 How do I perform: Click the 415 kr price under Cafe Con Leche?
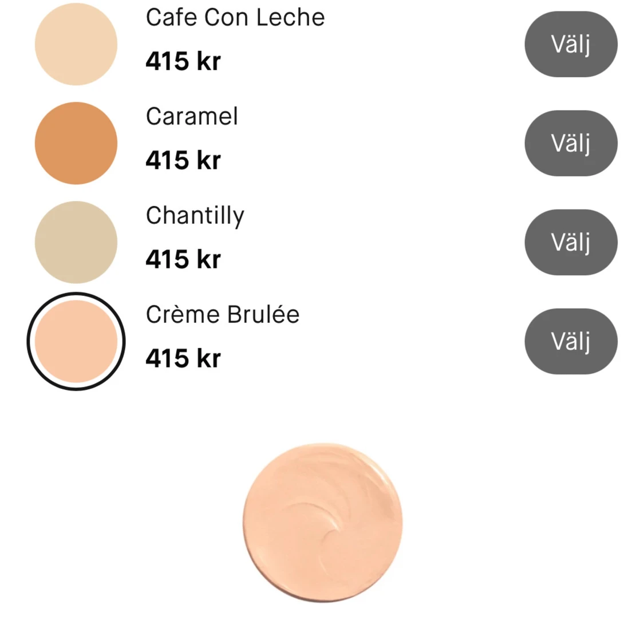[x=183, y=61]
